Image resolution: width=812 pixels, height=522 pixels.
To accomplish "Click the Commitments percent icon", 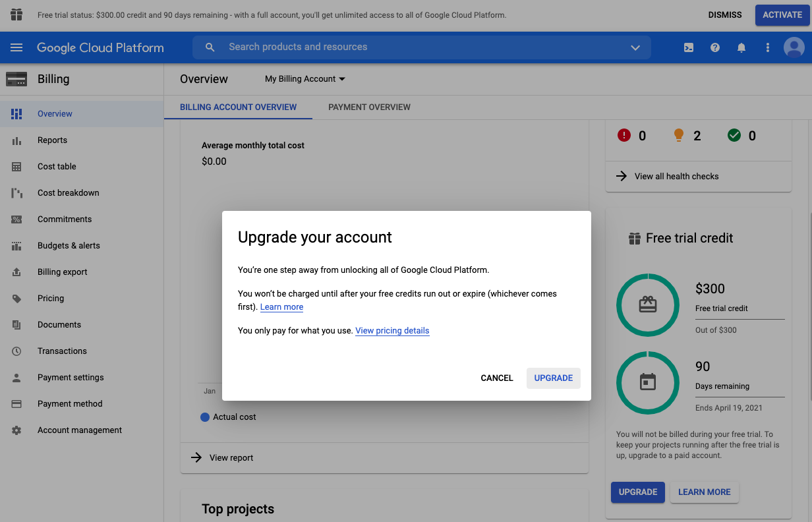I will [x=16, y=219].
